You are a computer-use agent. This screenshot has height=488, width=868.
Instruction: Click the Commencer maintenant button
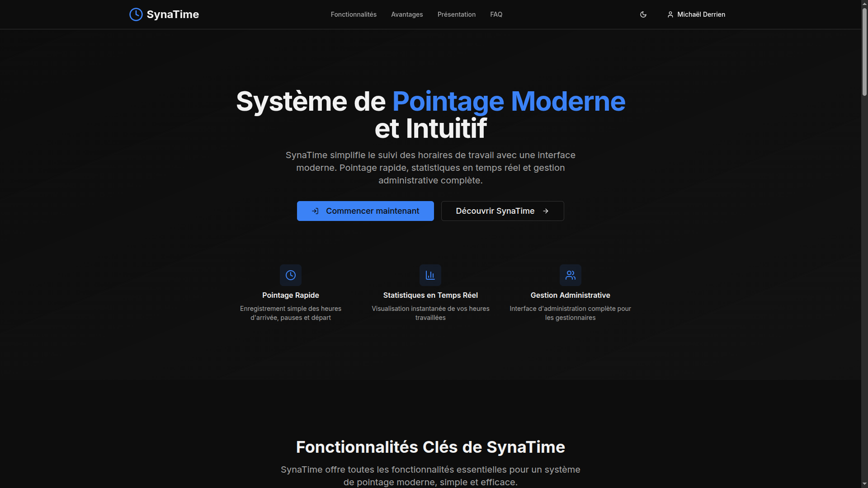click(x=365, y=211)
